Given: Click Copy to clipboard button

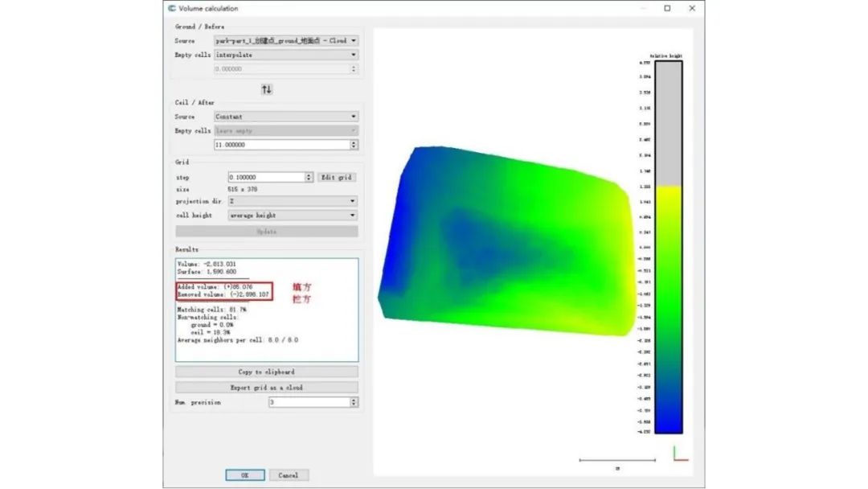Looking at the screenshot, I should point(267,372).
